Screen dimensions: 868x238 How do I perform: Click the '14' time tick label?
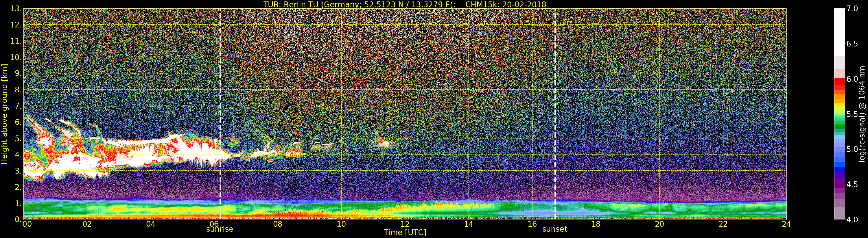468,224
